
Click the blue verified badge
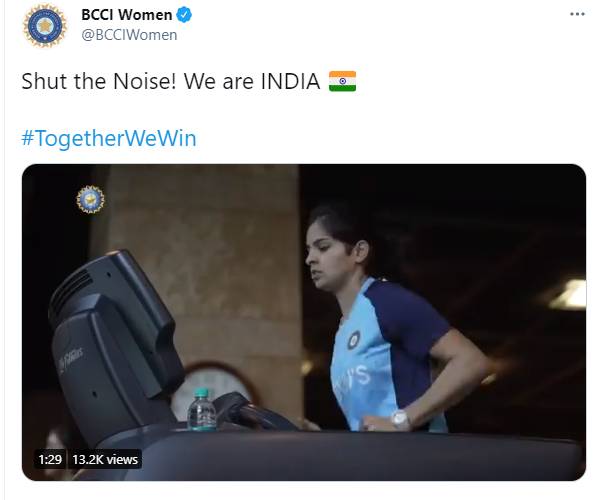(x=184, y=15)
